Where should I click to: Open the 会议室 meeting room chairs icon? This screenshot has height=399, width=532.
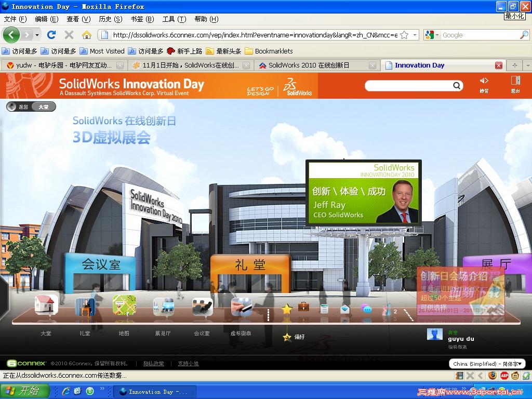click(202, 307)
